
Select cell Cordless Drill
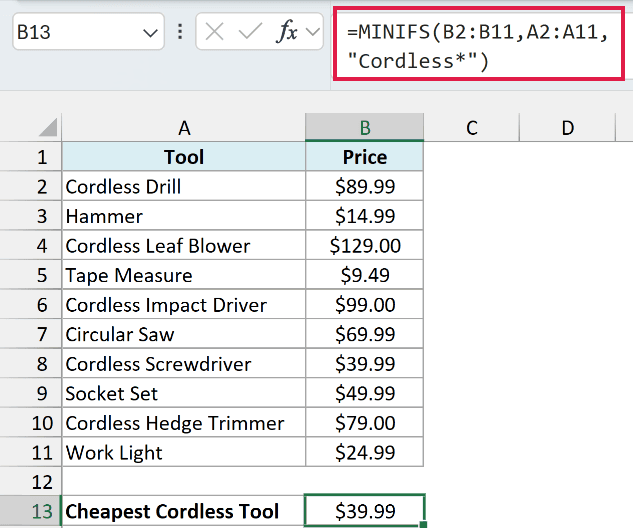[184, 186]
